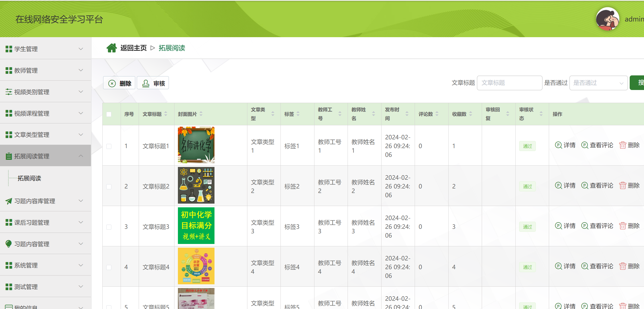Click the admin avatar picture
Screen dimensions: 644x309
click(x=607, y=19)
